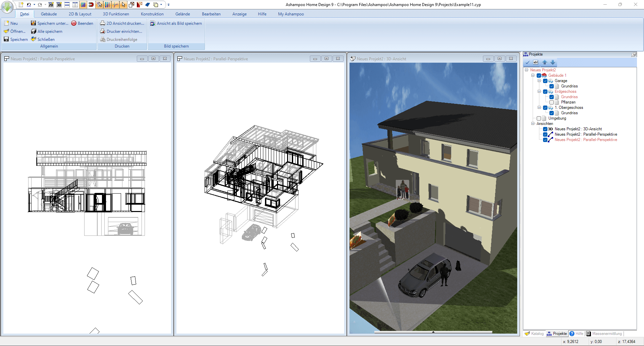This screenshot has height=346, width=644.
Task: Click the horizontal split view icon
Action: point(66,5)
